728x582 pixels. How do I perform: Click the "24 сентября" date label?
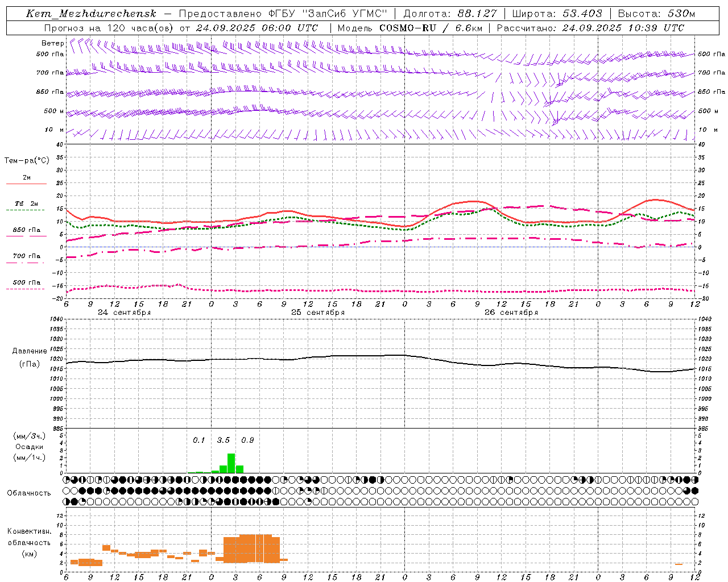coord(125,313)
